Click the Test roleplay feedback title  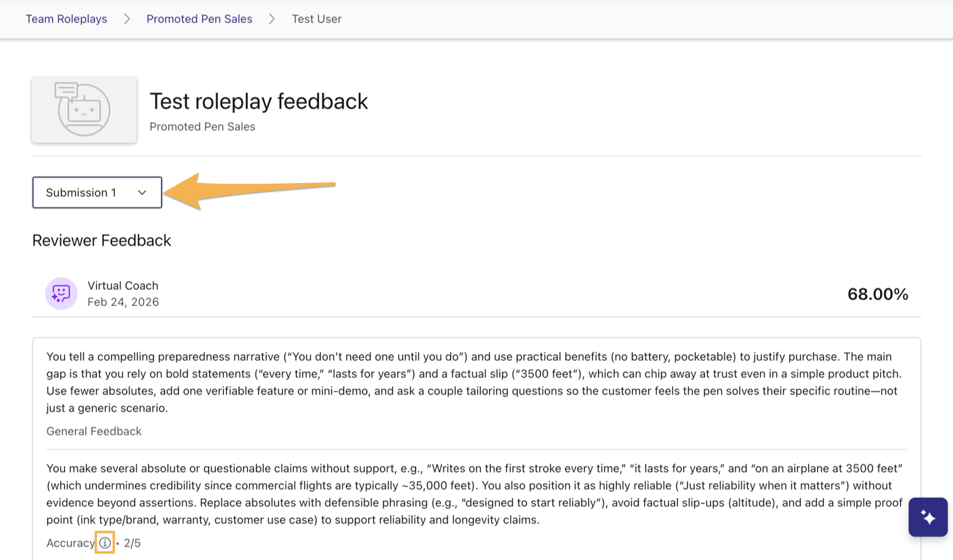[x=258, y=101]
